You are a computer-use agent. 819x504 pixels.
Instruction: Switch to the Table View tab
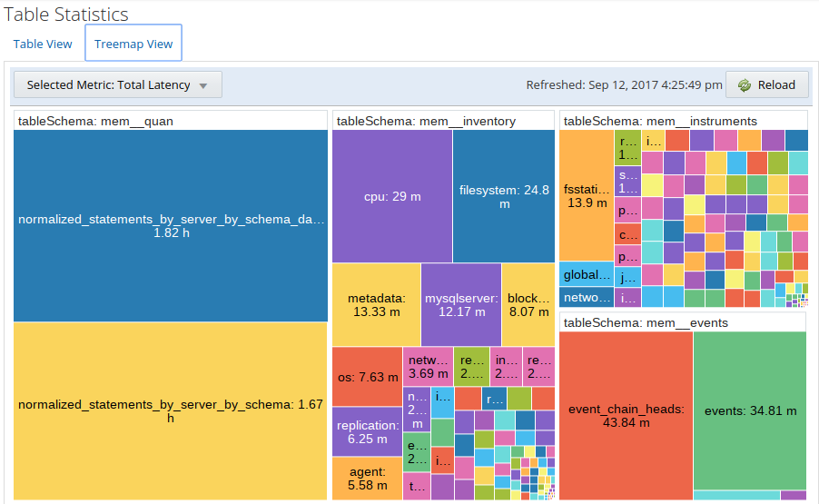(x=43, y=44)
